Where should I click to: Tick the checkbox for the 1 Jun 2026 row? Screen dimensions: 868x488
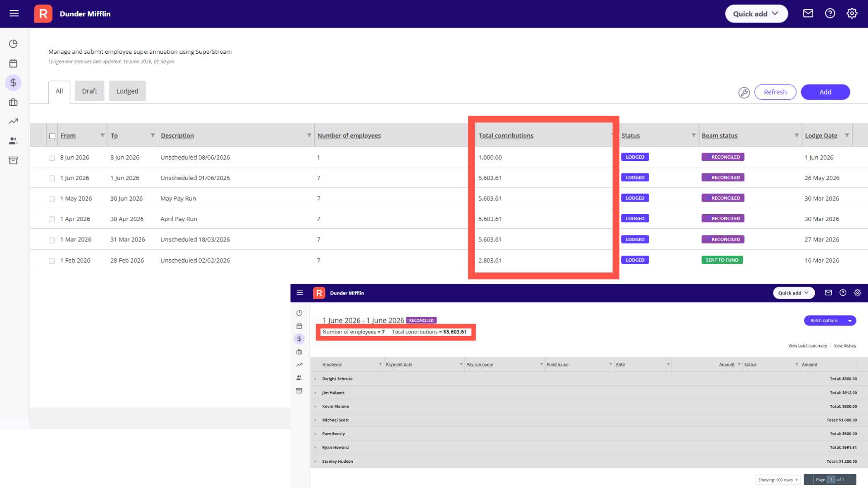pos(52,178)
